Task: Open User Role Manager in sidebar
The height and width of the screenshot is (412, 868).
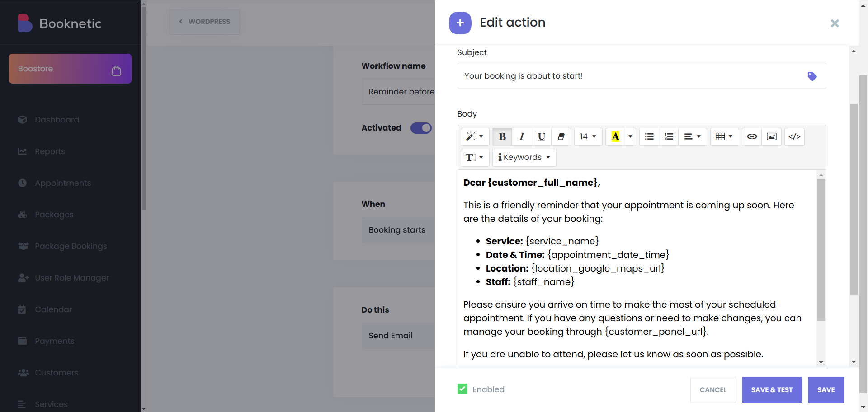Action: (72, 278)
